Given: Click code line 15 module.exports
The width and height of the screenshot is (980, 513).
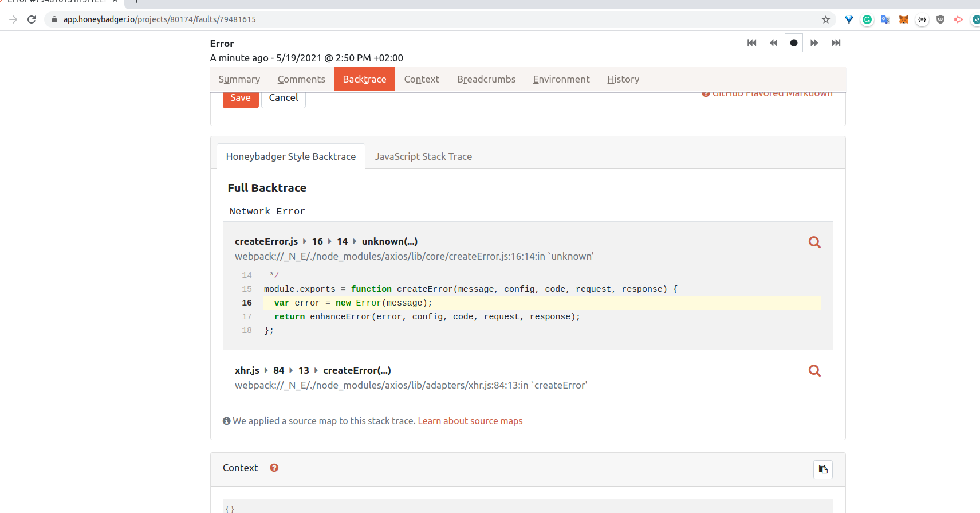Looking at the screenshot, I should [471, 289].
